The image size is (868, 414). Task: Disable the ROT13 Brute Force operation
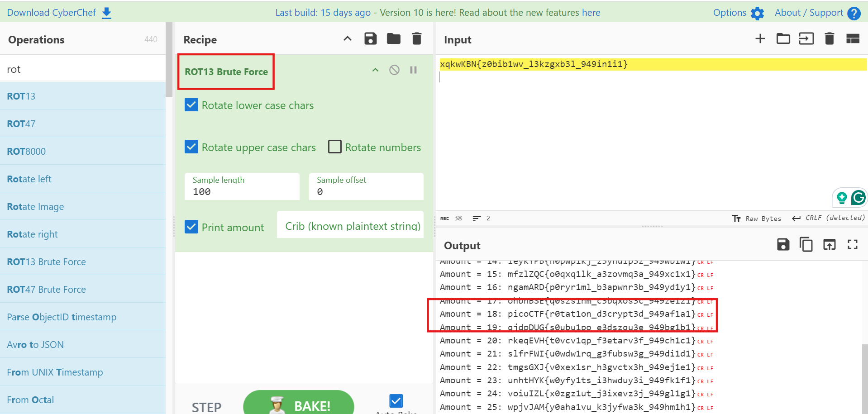394,70
